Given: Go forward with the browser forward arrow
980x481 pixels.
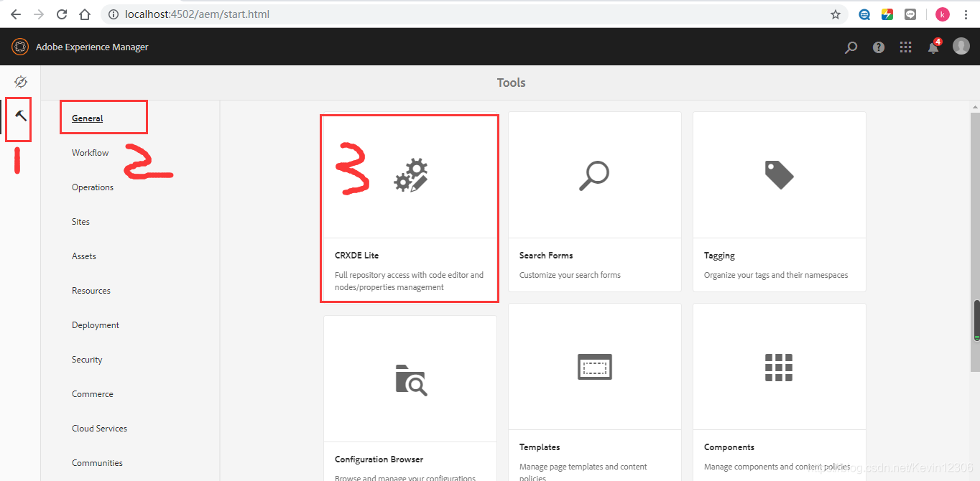Looking at the screenshot, I should point(38,14).
